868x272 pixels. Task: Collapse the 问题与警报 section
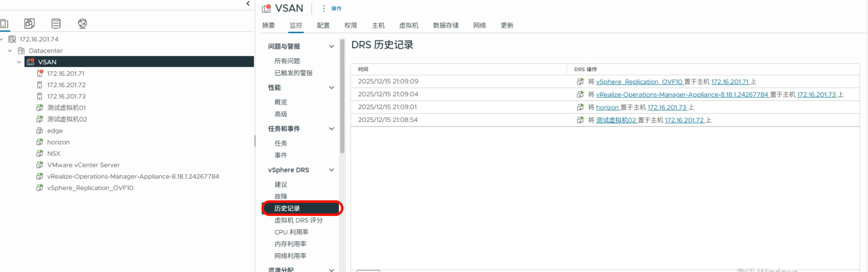click(x=332, y=46)
